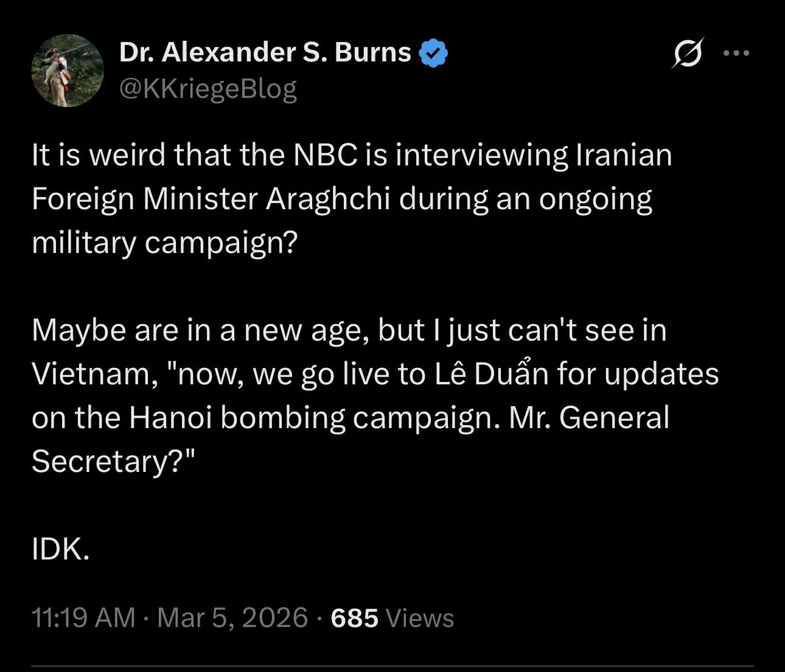
Task: Open Dr. Alexander S. Burns profile name
Action: click(x=265, y=53)
